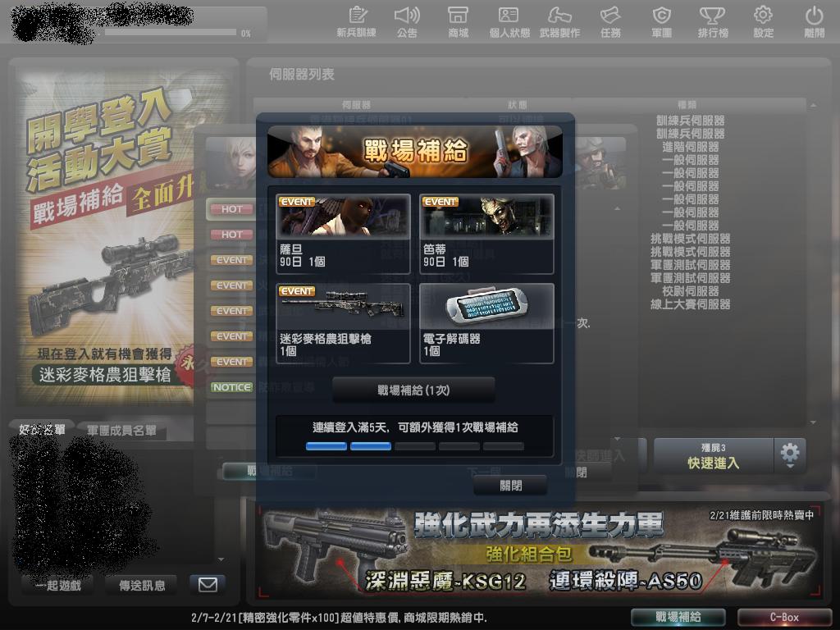
Task: Open 武器製作 weapon crafting
Action: (559, 21)
